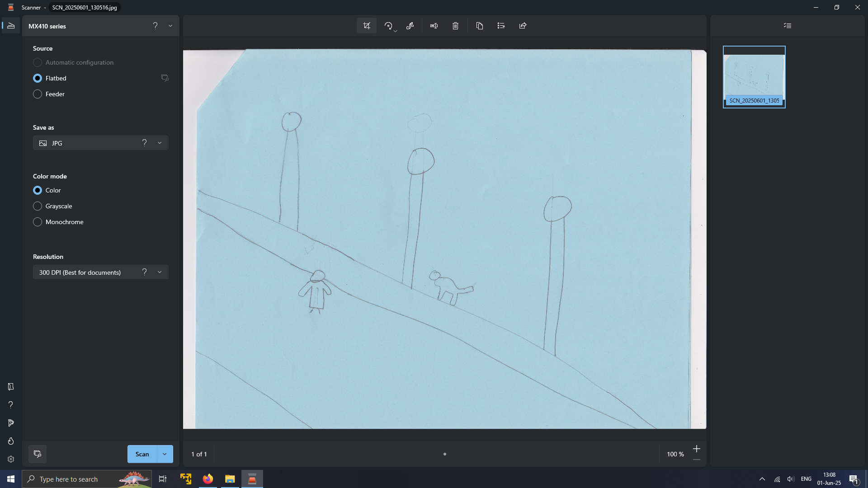Expand the 300 DPI resolution dropdown

pyautogui.click(x=160, y=272)
